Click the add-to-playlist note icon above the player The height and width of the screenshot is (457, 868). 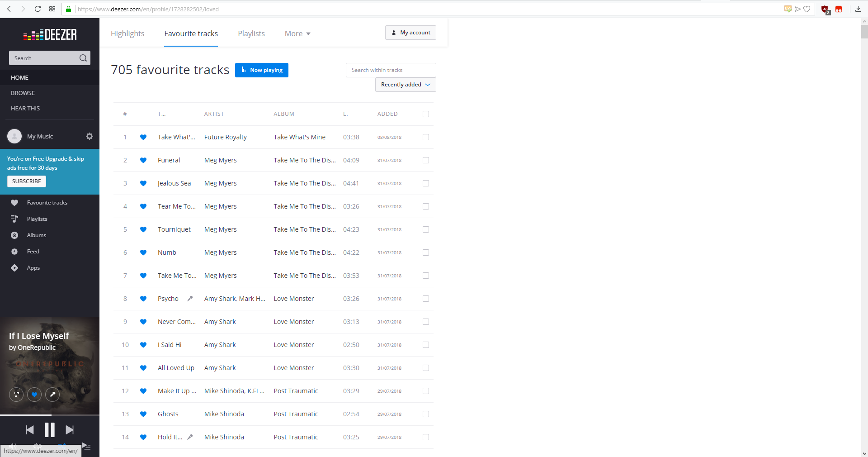16,395
